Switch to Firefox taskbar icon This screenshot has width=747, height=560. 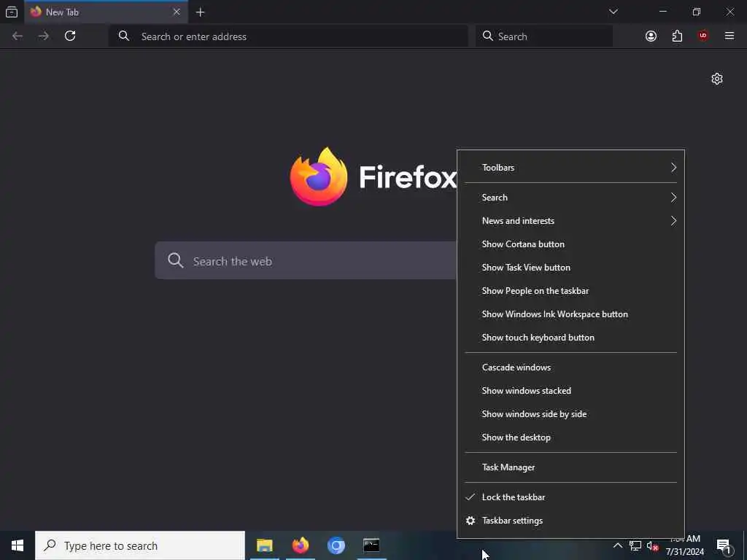300,545
